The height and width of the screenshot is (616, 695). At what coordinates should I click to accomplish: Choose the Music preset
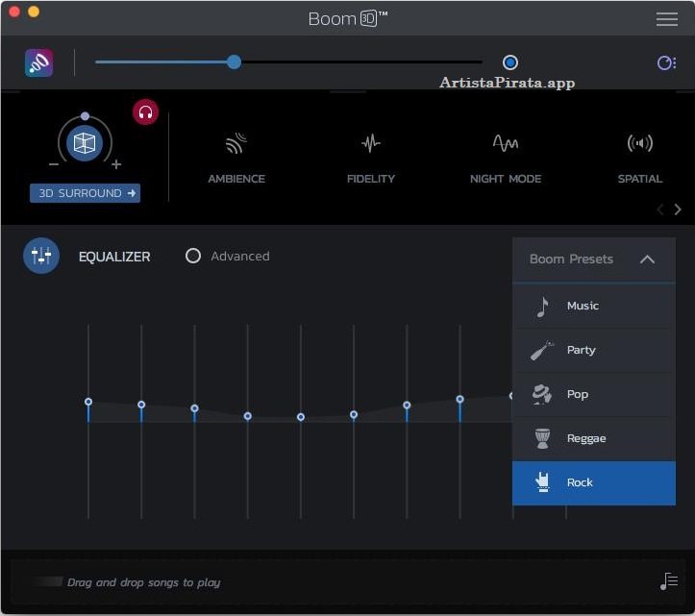(x=594, y=306)
